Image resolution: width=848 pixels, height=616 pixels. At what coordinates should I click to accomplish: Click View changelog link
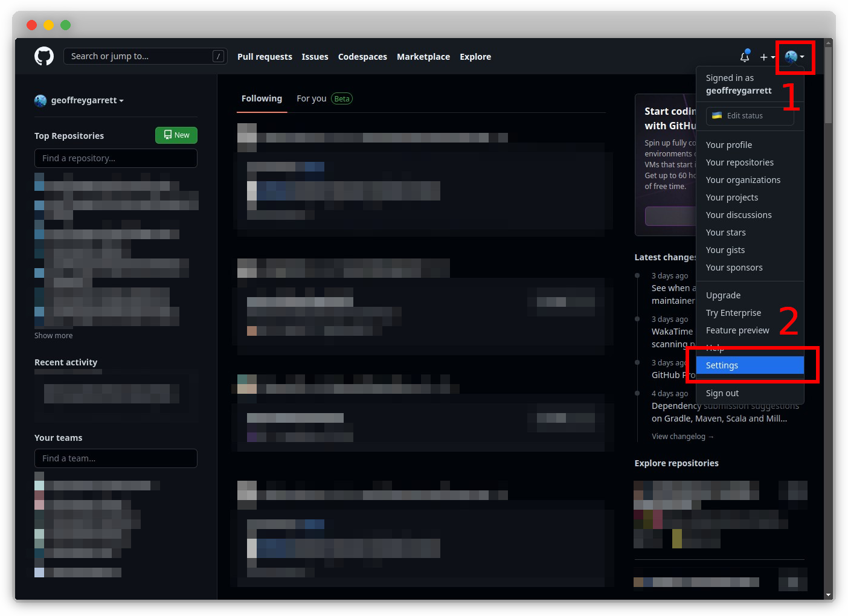(683, 437)
